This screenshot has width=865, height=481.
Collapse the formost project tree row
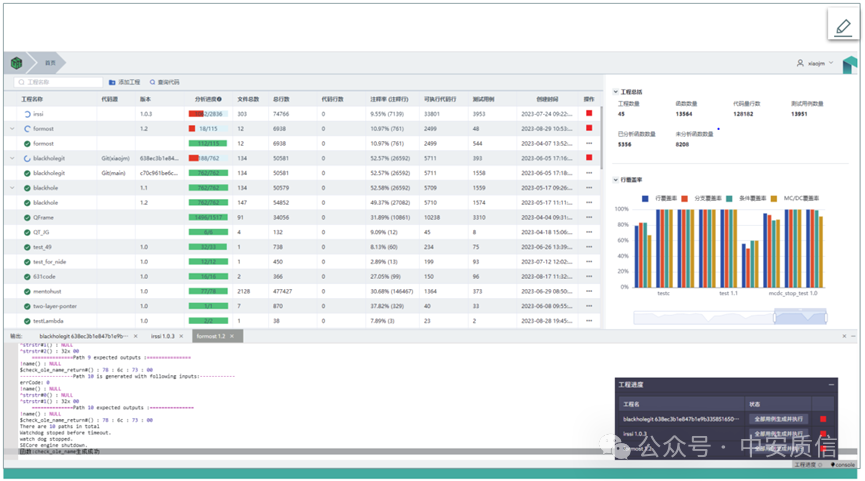coord(12,129)
